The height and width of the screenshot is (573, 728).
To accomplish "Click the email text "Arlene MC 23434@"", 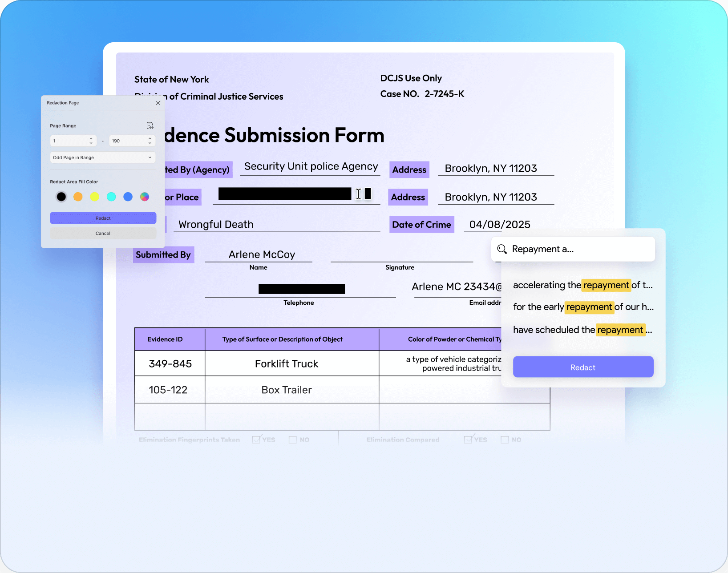I will point(457,287).
